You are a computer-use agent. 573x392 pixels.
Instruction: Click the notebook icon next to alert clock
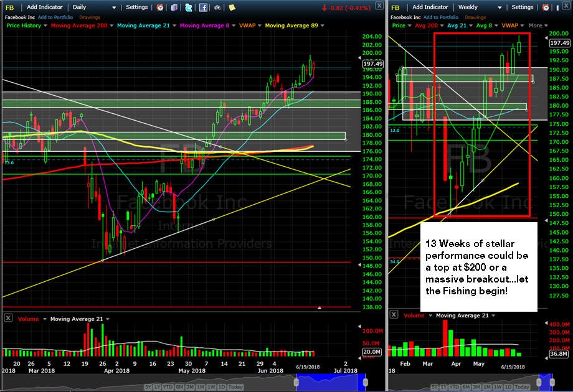pyautogui.click(x=174, y=7)
